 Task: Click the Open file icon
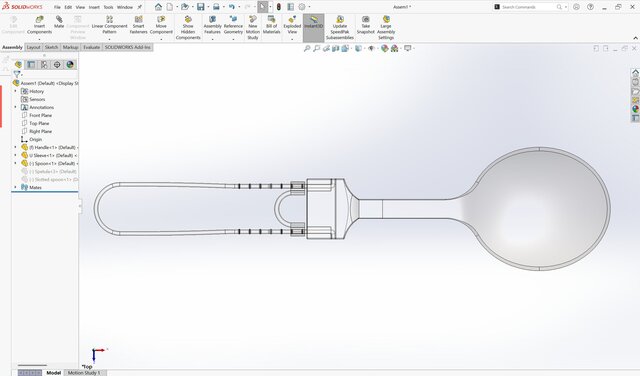[x=184, y=7]
